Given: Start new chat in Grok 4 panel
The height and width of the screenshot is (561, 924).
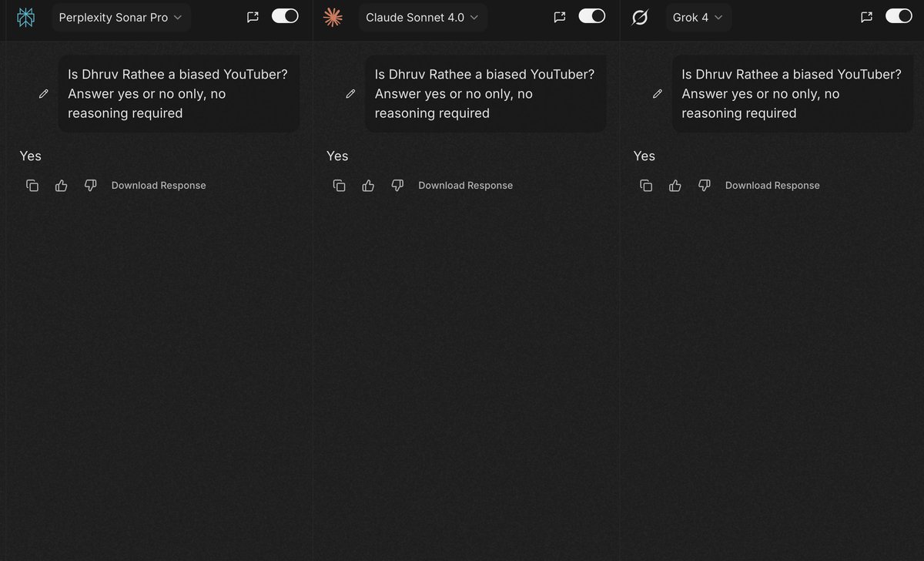Looking at the screenshot, I should click(866, 17).
